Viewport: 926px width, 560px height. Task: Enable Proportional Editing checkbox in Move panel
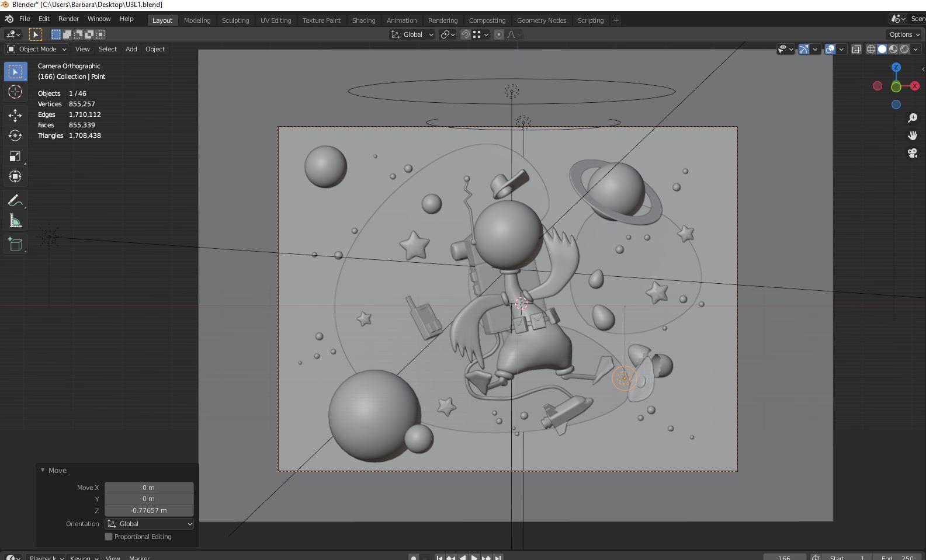pyautogui.click(x=109, y=537)
